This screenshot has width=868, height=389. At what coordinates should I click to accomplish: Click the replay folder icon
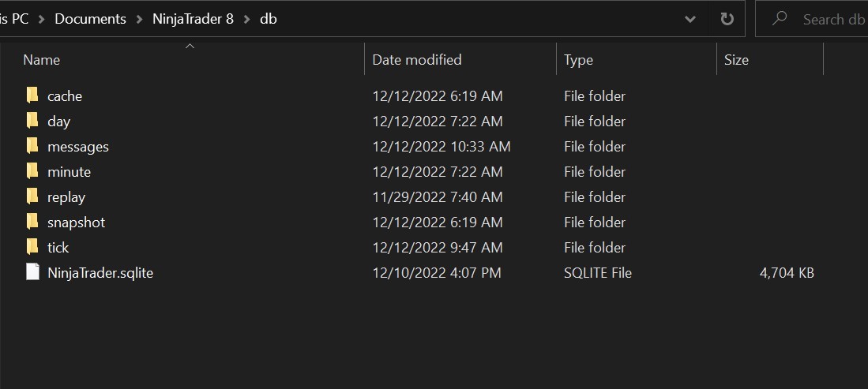click(x=32, y=197)
